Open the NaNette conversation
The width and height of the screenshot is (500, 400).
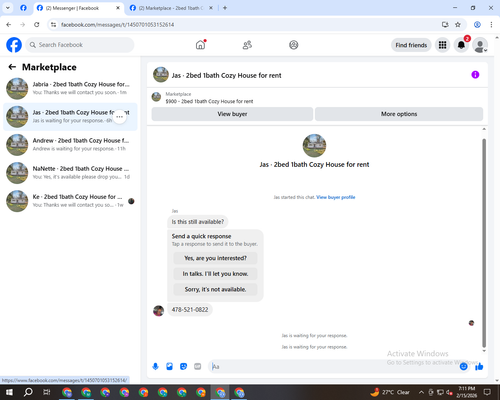click(x=70, y=173)
